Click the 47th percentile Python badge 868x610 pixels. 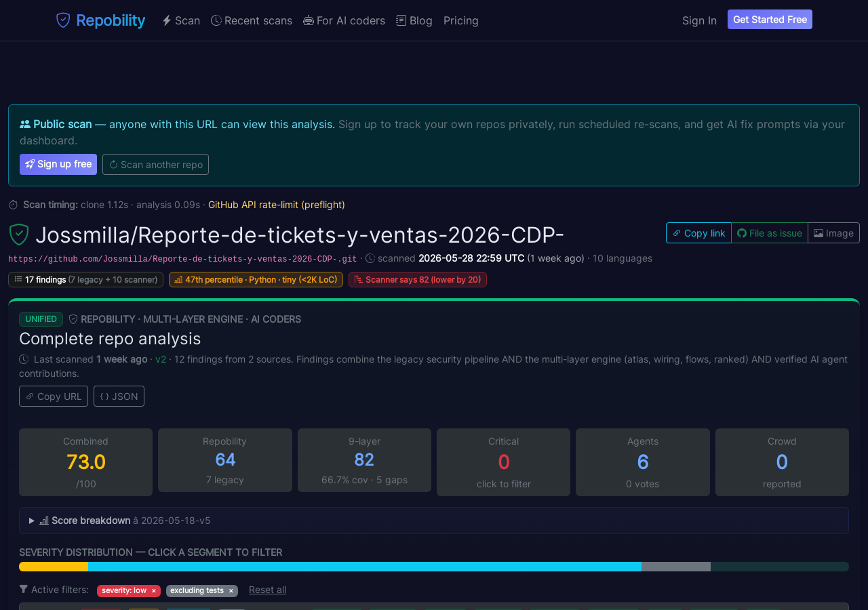point(256,279)
